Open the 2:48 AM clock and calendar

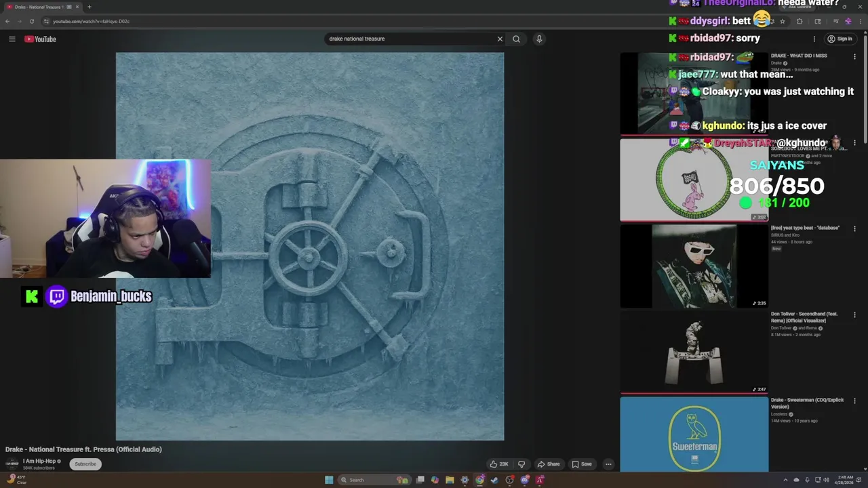(x=844, y=480)
